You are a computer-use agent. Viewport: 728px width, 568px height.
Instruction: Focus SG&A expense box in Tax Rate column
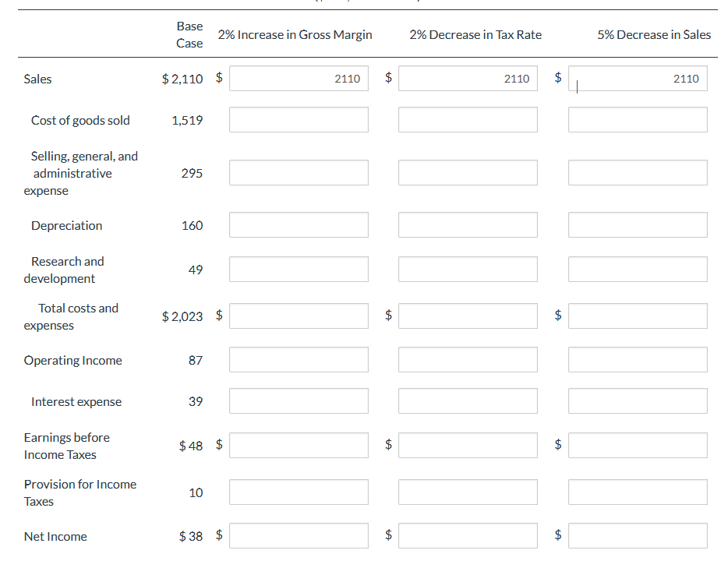click(x=468, y=173)
